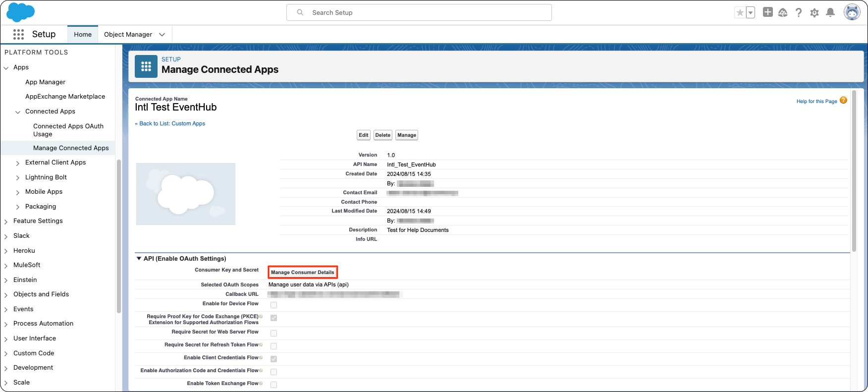Viewport: 868px width, 392px height.
Task: Click the sidebar vertical scrollbar
Action: [118, 236]
